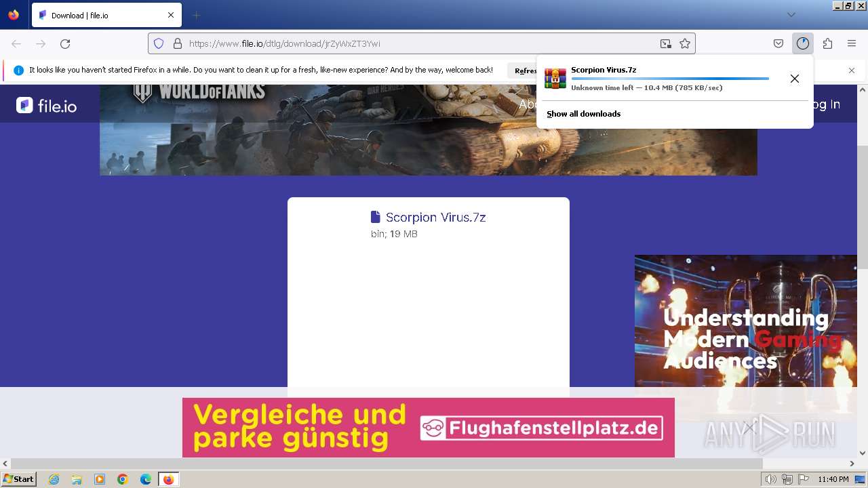Open the Firefox application menu
The height and width of the screenshot is (488, 868).
coord(852,44)
